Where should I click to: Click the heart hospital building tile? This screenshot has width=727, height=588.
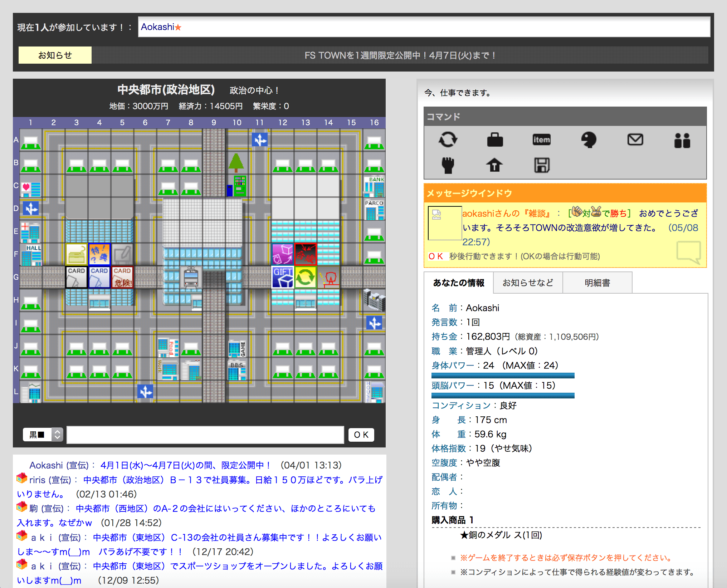(31, 186)
